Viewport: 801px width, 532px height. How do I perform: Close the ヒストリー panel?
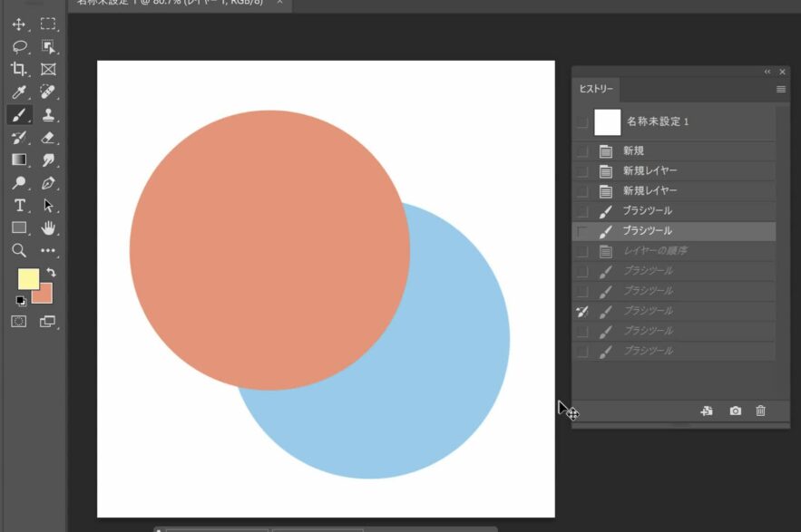[x=782, y=72]
